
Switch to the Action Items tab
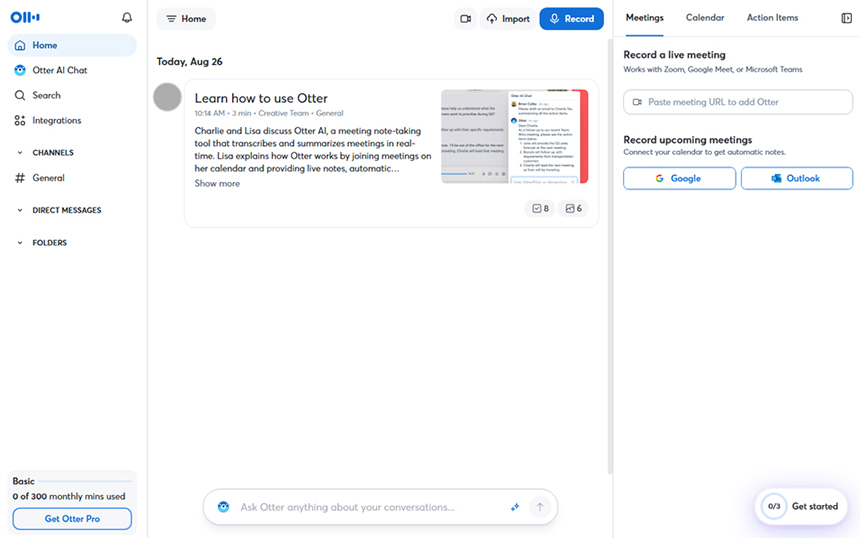(772, 18)
